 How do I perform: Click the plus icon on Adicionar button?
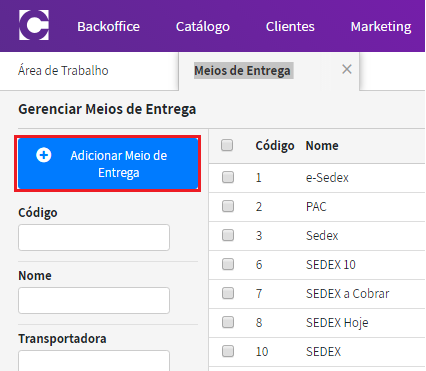[x=44, y=155]
